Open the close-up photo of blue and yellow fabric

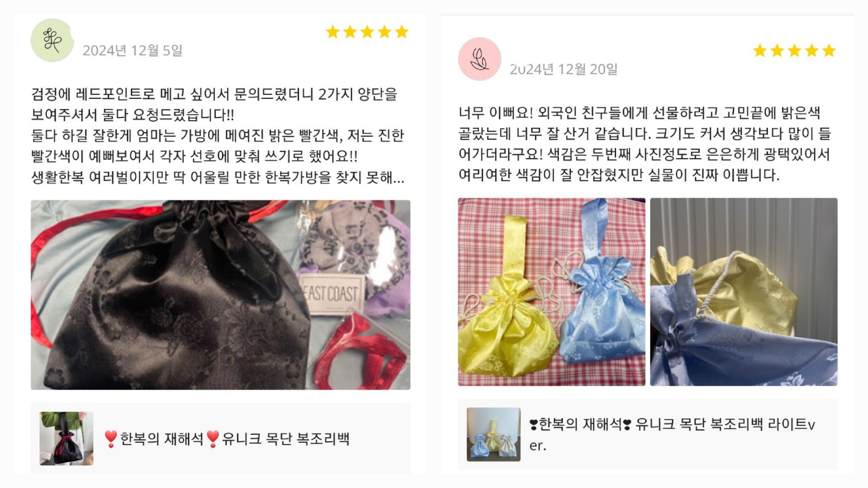tap(744, 292)
